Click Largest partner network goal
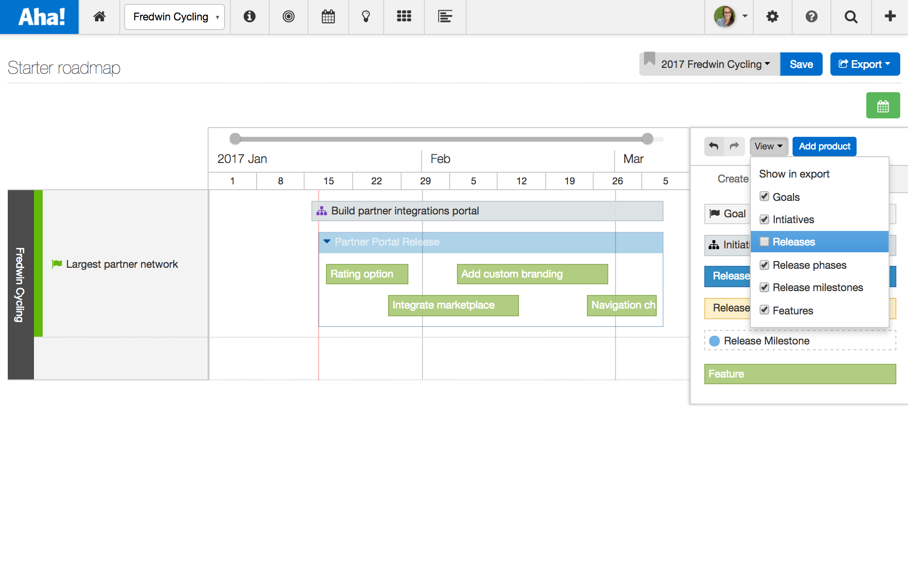Screen dimensions: 908x588 122,264
